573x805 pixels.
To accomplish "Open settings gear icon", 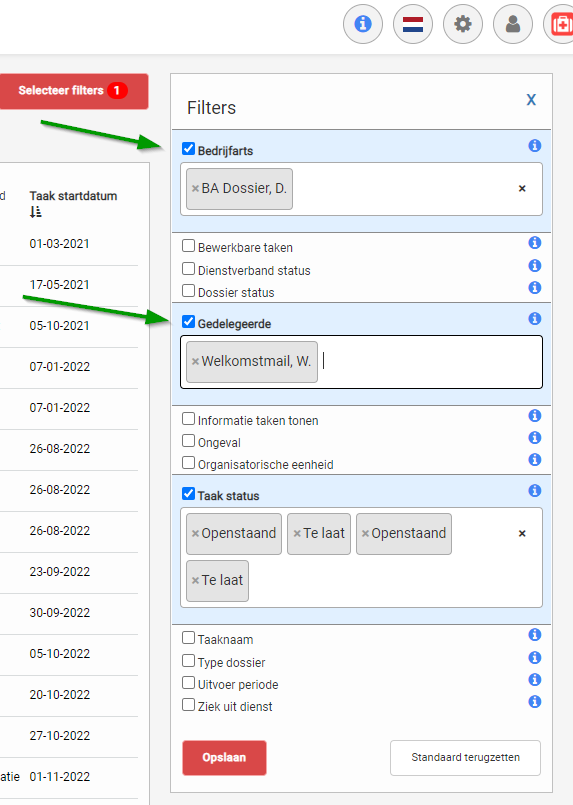I will coord(463,24).
